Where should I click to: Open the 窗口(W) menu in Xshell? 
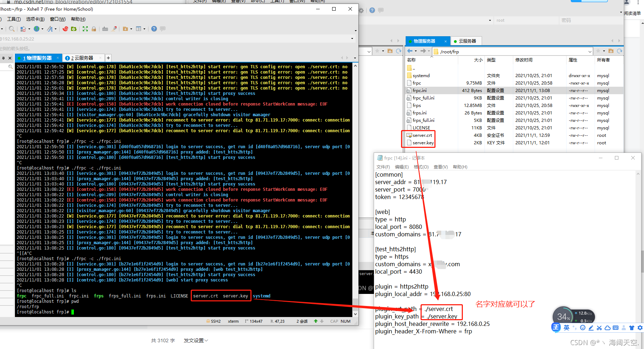coord(58,19)
